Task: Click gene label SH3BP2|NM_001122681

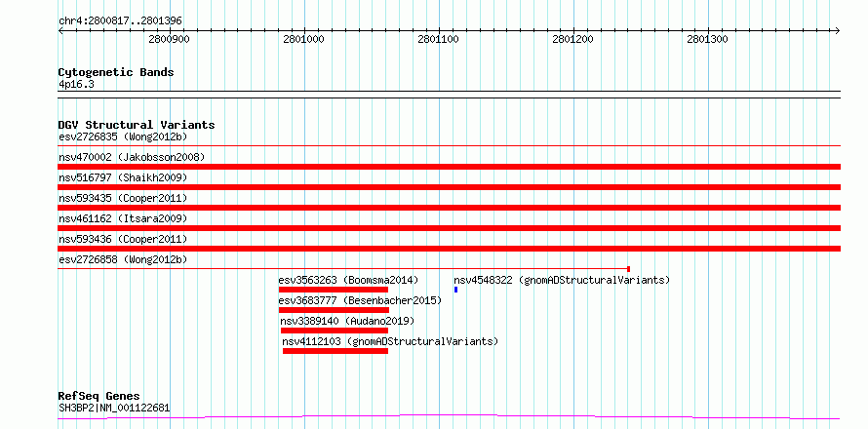Action: click(114, 409)
